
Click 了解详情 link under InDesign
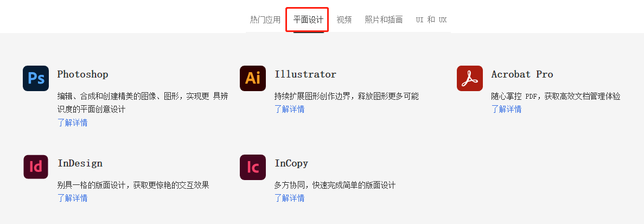click(72, 199)
